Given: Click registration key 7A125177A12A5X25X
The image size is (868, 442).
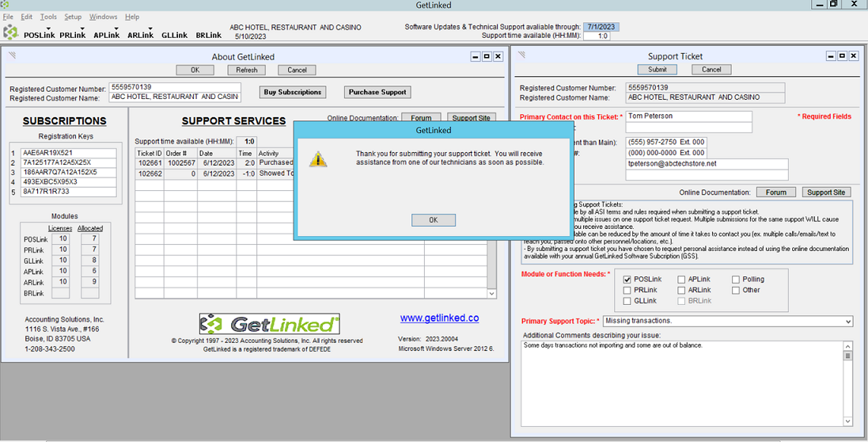Looking at the screenshot, I should 68,162.
